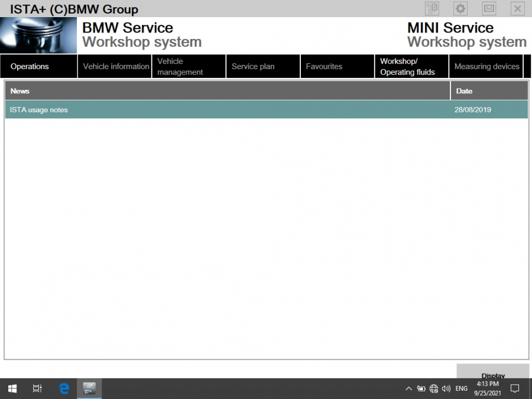
Task: Click the report document icon in title bar
Action: click(x=432, y=8)
